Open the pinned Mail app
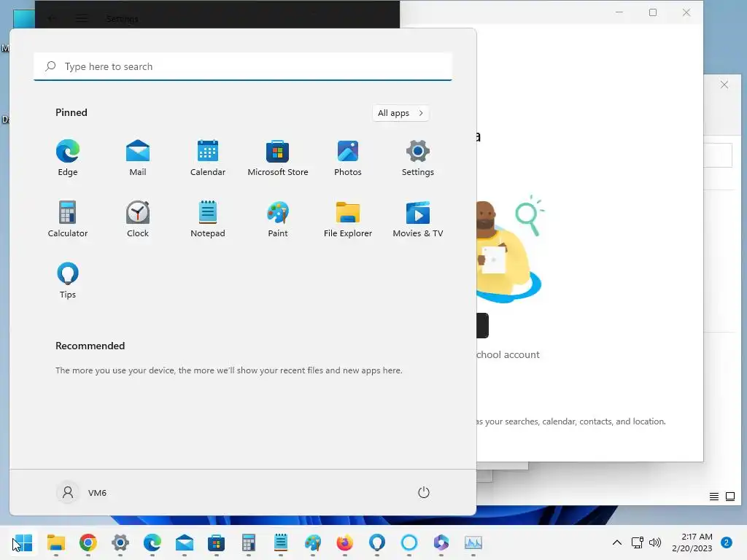The width and height of the screenshot is (747, 560). (x=138, y=158)
